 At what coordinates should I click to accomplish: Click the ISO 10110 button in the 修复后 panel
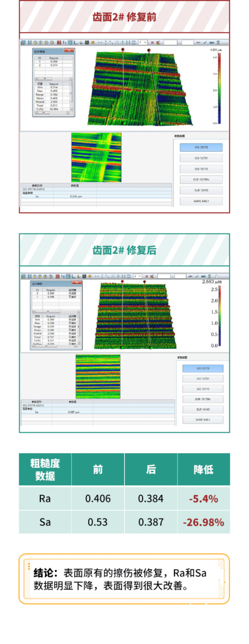(x=203, y=389)
